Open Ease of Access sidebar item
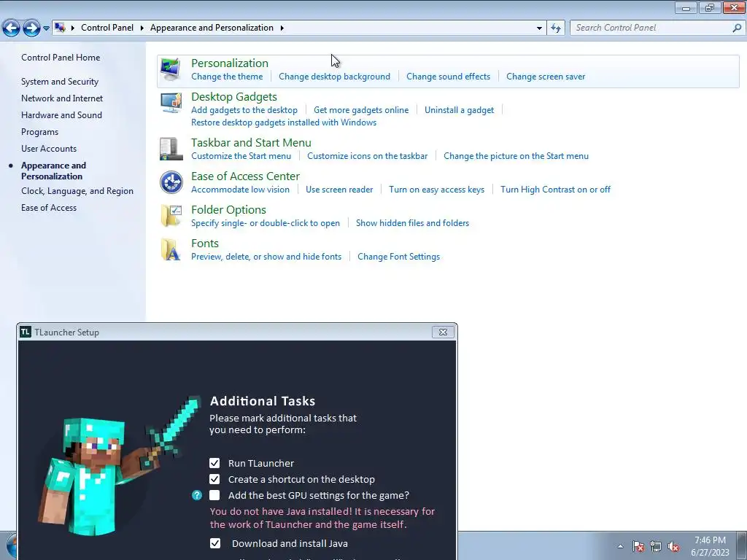The height and width of the screenshot is (560, 747). pos(49,208)
